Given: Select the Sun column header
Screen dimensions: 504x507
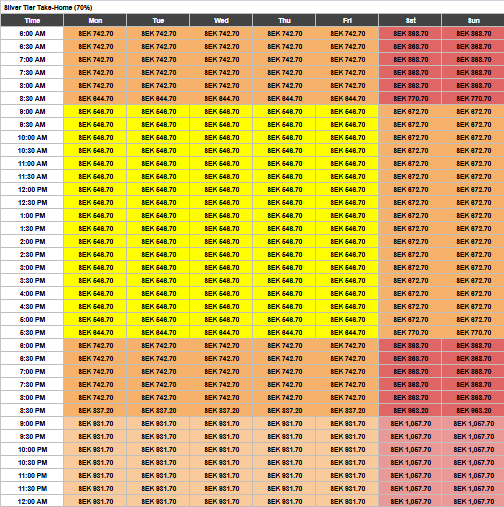Looking at the screenshot, I should [473, 20].
